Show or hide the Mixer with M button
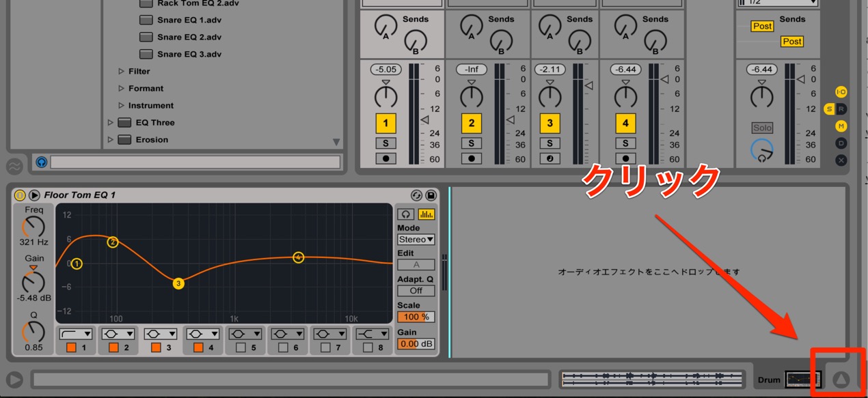The image size is (868, 398). pyautogui.click(x=841, y=126)
